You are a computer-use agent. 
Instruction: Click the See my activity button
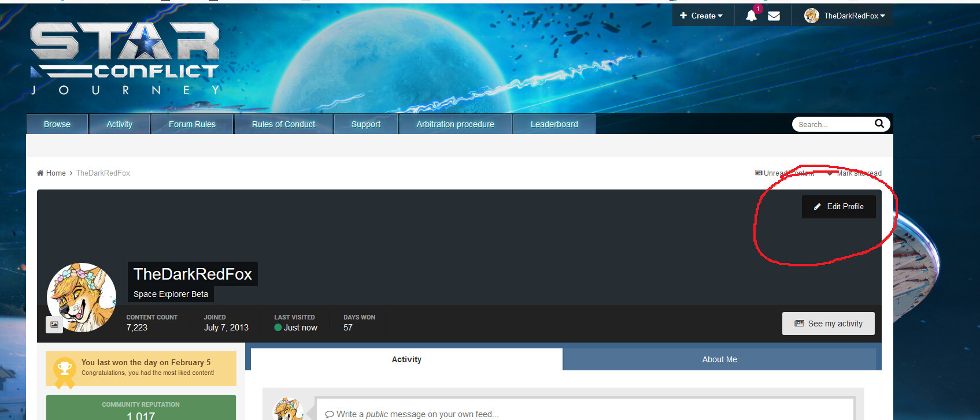[x=828, y=324]
